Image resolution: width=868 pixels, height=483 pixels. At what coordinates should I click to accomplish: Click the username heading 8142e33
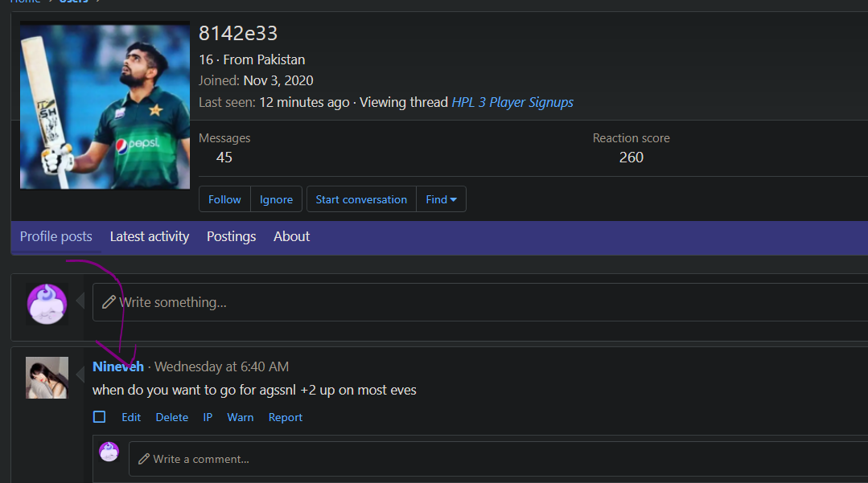[238, 34]
